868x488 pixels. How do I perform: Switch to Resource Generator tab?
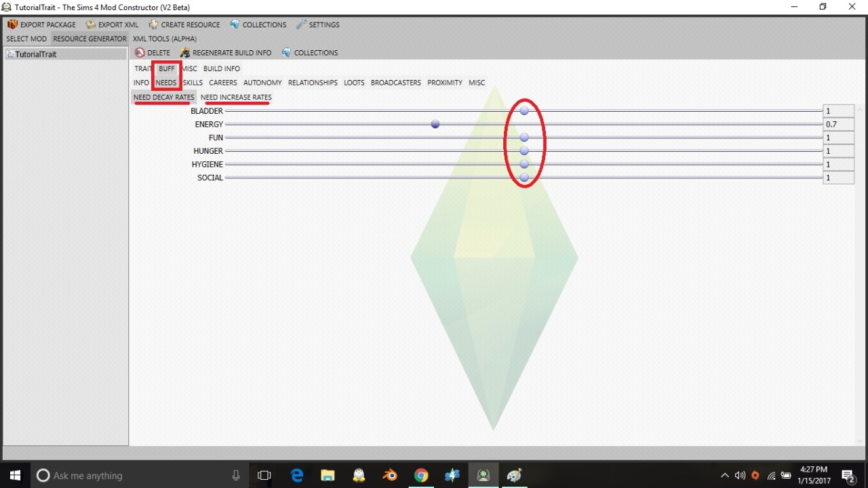click(x=90, y=39)
